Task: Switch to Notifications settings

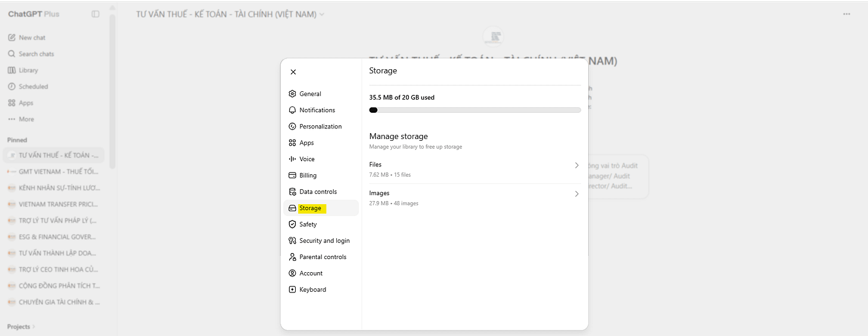Action: coord(320,110)
